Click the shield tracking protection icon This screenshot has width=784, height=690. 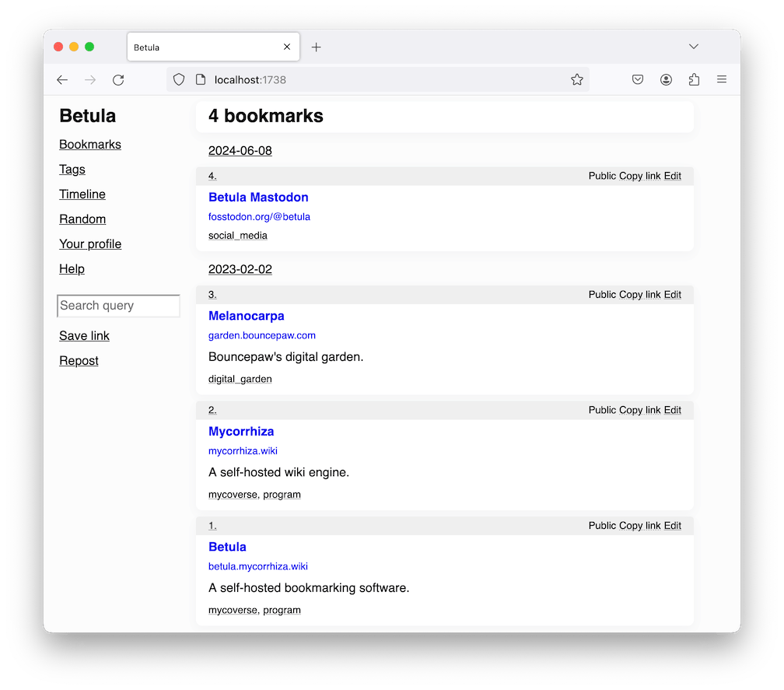(x=179, y=79)
